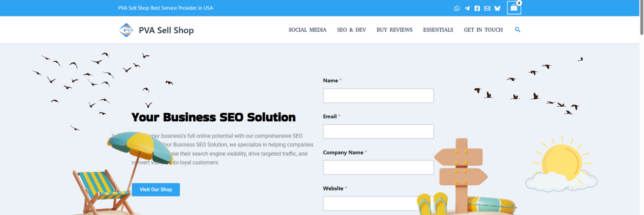This screenshot has width=644, height=215.
Task: Go to the Get In Touch page
Action: pos(483,30)
